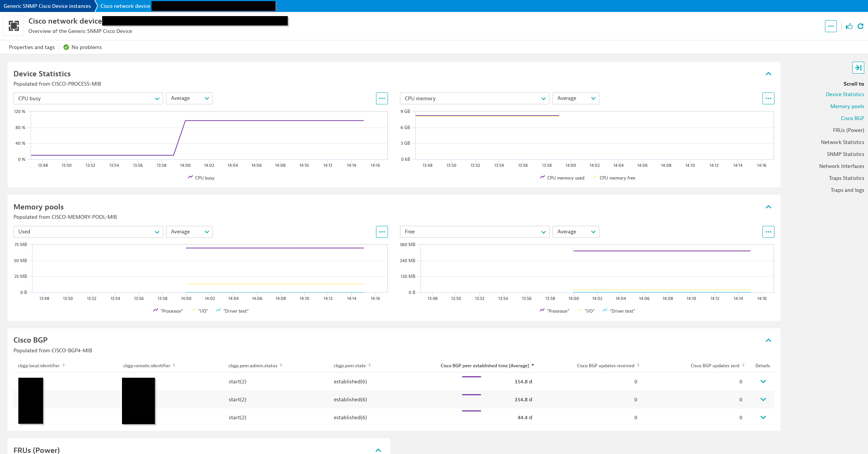The height and width of the screenshot is (454, 868).
Task: Open Average dropdown next to CPU busy
Action: click(x=189, y=98)
